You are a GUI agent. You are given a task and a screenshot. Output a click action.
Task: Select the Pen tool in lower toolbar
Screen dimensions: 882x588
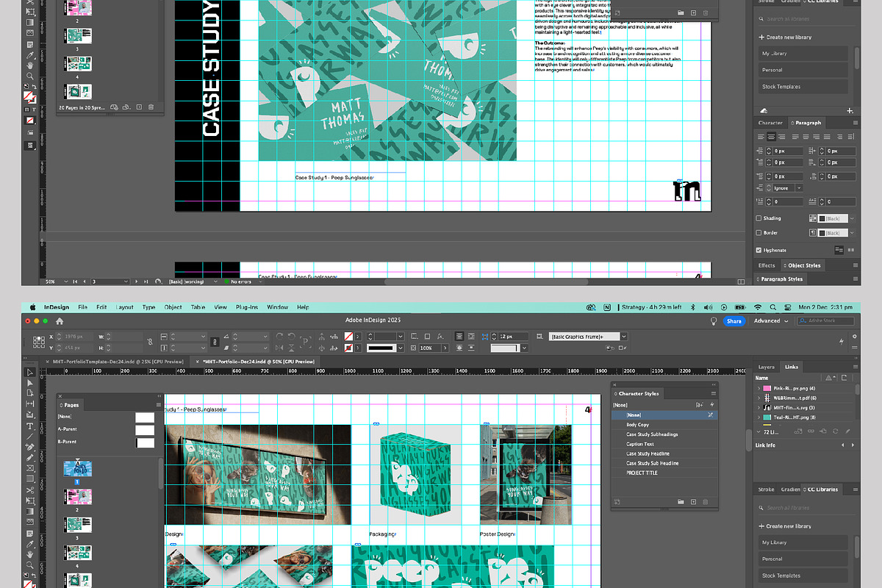(x=30, y=447)
